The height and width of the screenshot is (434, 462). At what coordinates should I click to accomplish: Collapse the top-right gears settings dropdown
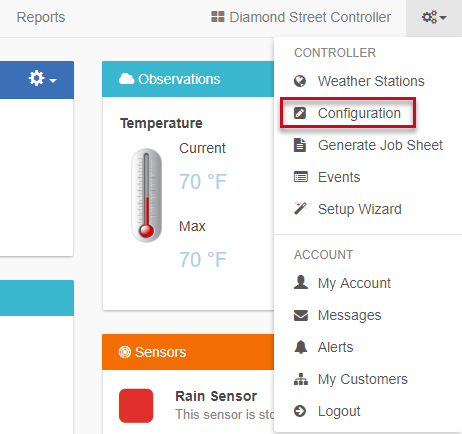click(x=434, y=17)
